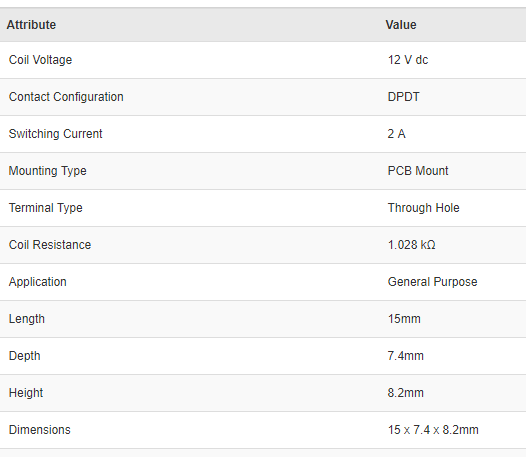Image resolution: width=526 pixels, height=457 pixels.
Task: Click the Through Hole value
Action: tap(424, 208)
